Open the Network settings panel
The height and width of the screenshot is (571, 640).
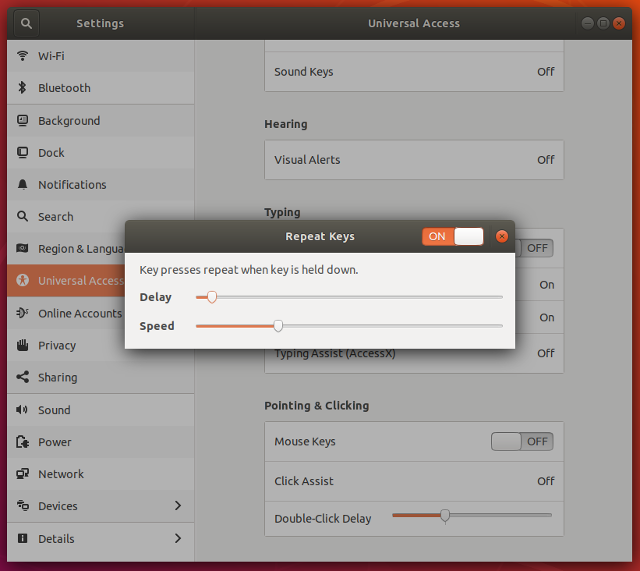click(61, 474)
